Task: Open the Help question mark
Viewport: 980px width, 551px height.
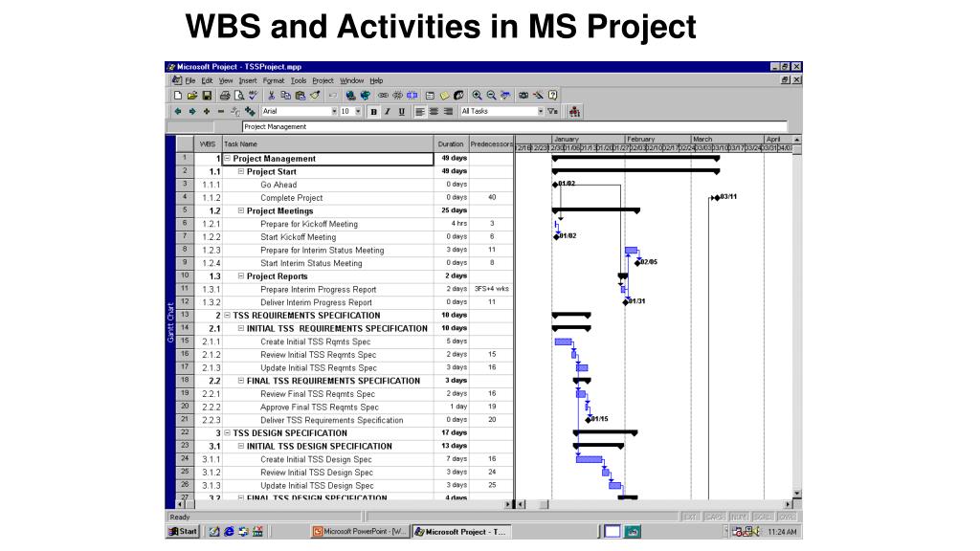Action: [552, 96]
